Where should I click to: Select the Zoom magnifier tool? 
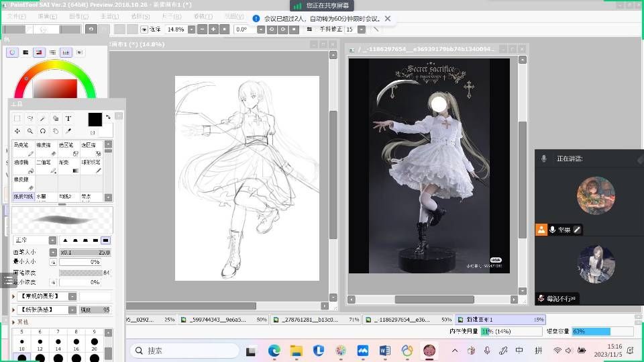30,131
